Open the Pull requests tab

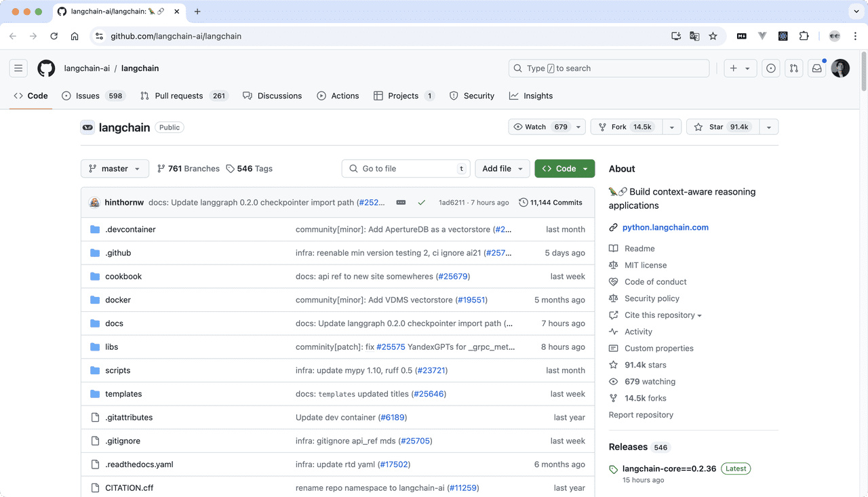[x=184, y=96]
